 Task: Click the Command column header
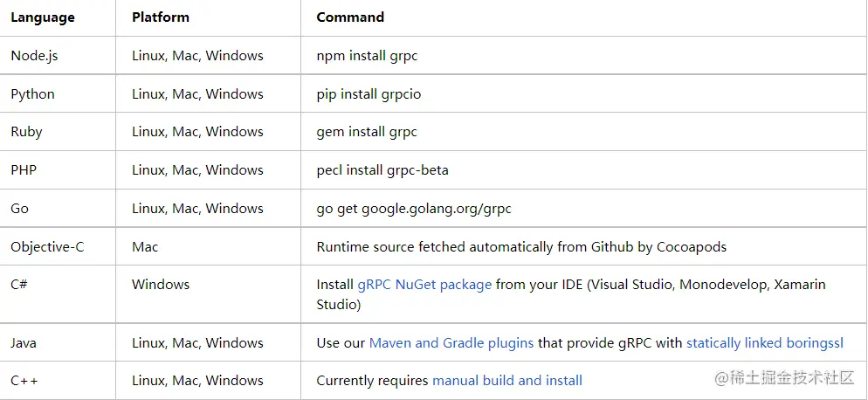350,17
